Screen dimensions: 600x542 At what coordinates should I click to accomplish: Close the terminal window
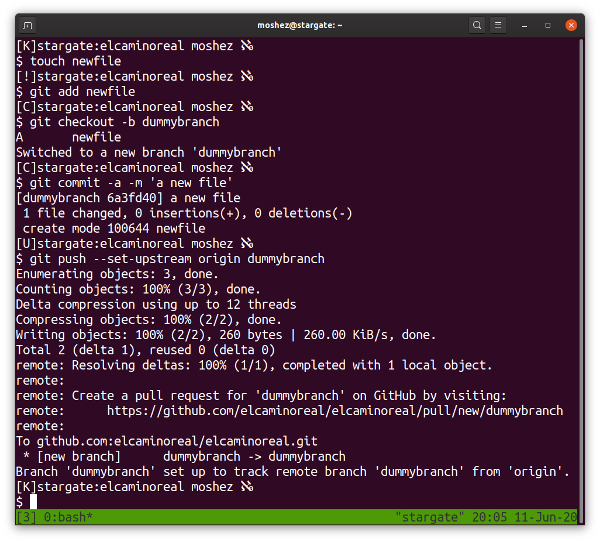point(571,24)
